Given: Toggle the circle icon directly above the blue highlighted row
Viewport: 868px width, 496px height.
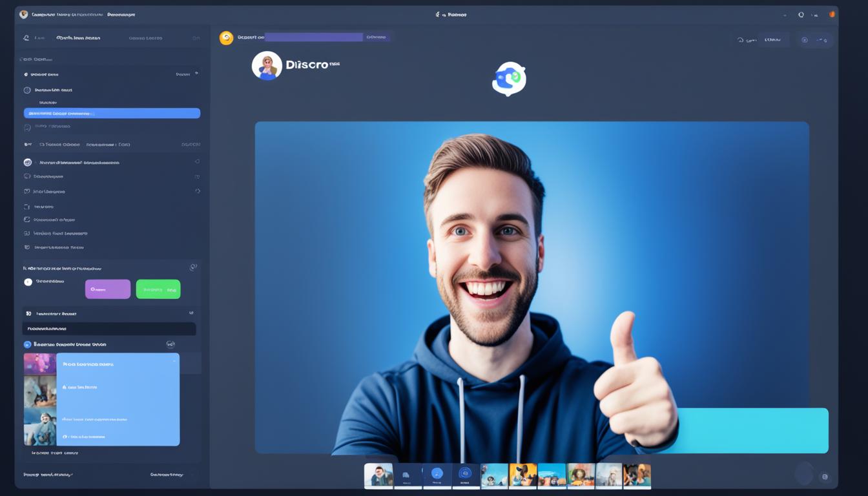Looking at the screenshot, I should (27, 90).
